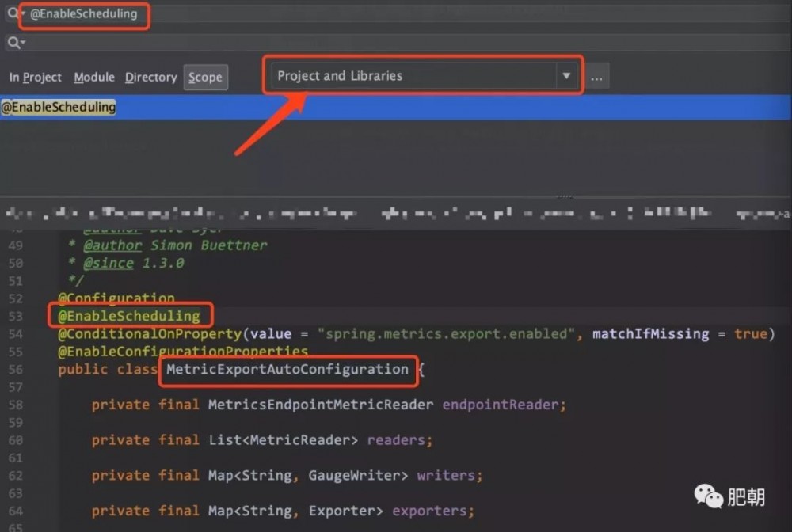Click @EnableScheduling annotation on line 53
Viewport: 792px width, 532px height.
[x=129, y=316]
